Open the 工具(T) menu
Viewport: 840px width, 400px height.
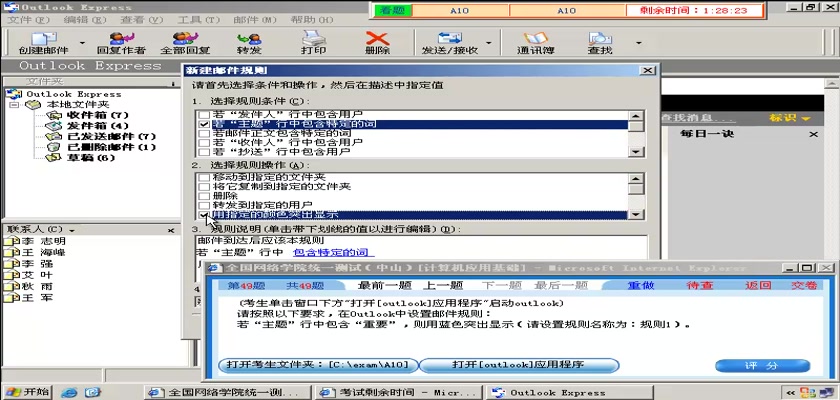pyautogui.click(x=199, y=20)
